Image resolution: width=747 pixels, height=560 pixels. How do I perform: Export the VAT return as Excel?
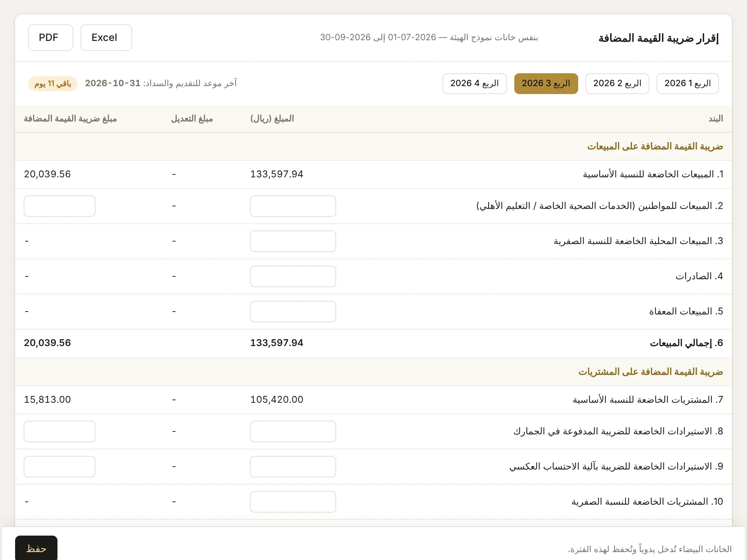106,38
